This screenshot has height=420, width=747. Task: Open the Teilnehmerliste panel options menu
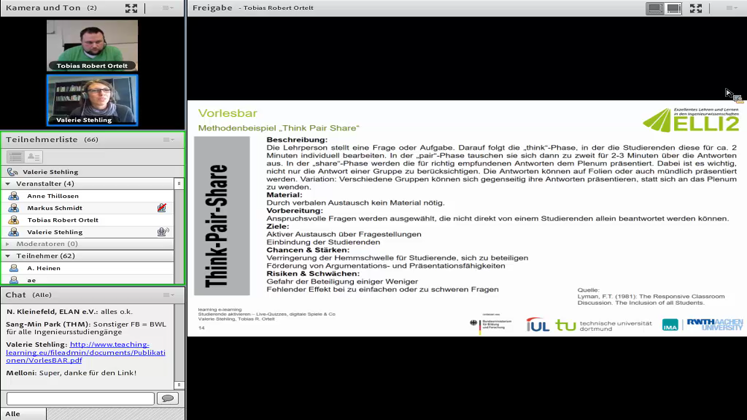[169, 140]
